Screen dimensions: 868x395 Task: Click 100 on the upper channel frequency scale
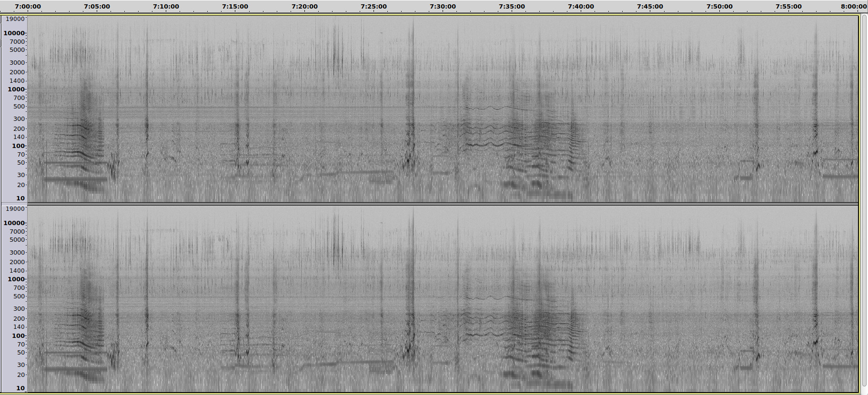click(18, 146)
